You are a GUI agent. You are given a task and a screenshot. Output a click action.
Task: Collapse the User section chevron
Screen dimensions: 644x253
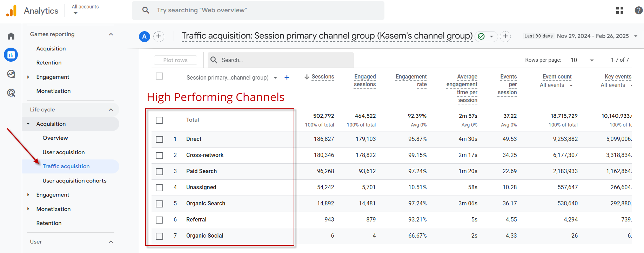[111, 242]
